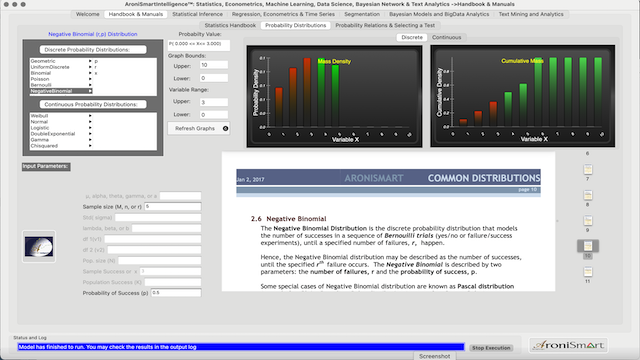Select NegativeBinomial in the discrete list
This screenshot has width=640, height=360.
pyautogui.click(x=61, y=91)
